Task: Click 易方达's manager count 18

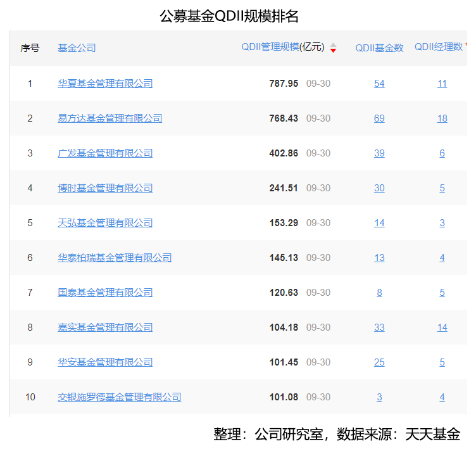Action: (442, 118)
